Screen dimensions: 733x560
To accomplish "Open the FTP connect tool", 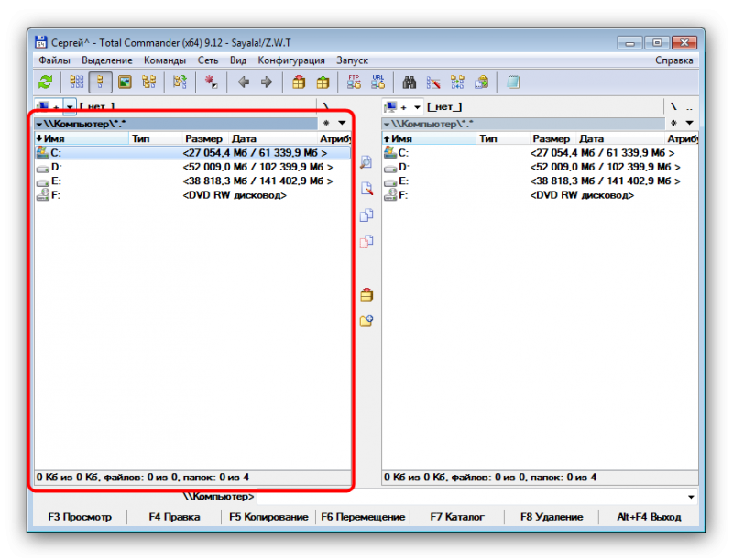I will (354, 82).
